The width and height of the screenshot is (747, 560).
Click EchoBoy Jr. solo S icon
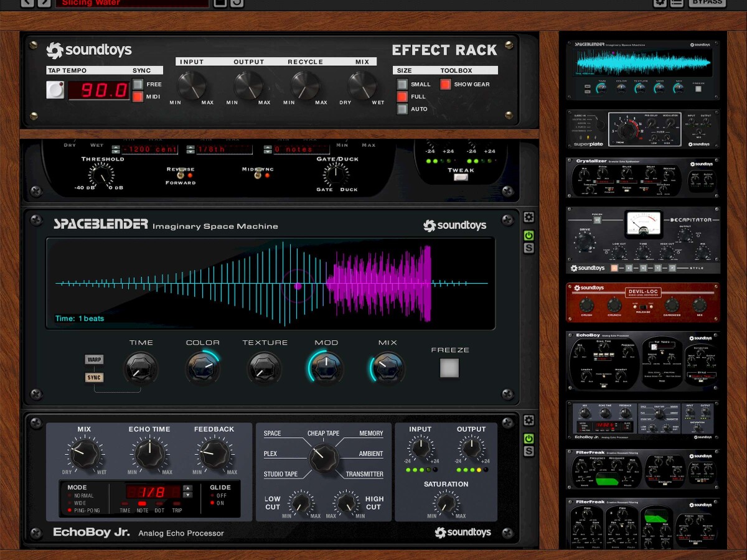point(529,452)
